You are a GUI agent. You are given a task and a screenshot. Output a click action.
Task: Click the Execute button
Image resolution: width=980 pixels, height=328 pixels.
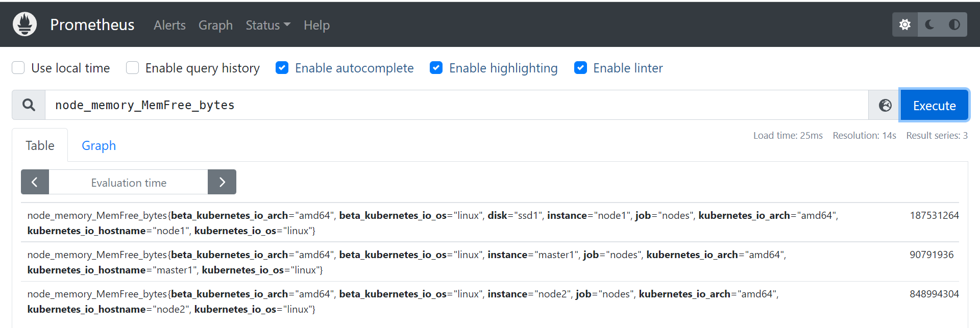point(934,105)
